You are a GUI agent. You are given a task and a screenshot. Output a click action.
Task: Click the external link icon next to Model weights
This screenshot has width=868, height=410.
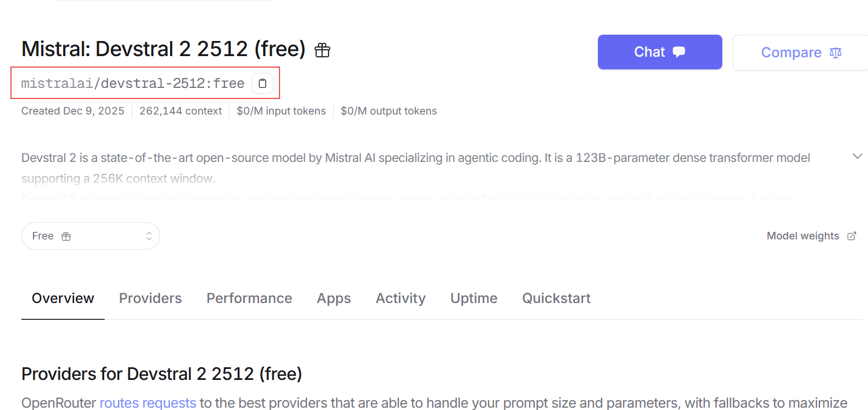click(x=851, y=236)
